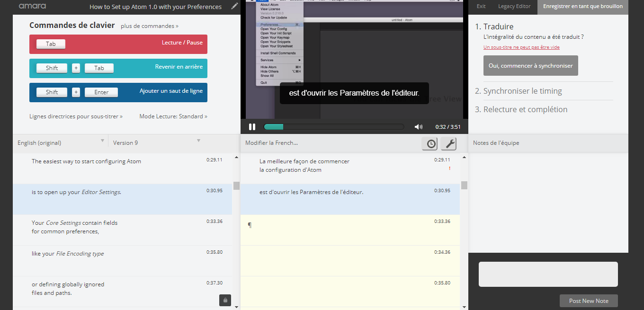Select step 3. Relecture et complétion

[521, 109]
